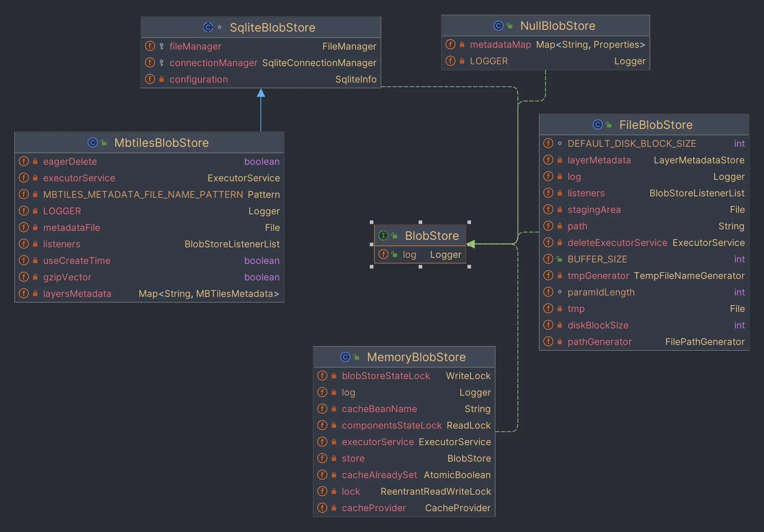Image resolution: width=764 pixels, height=532 pixels.
Task: Click the field icon next to BlobStore log
Action: pos(383,254)
